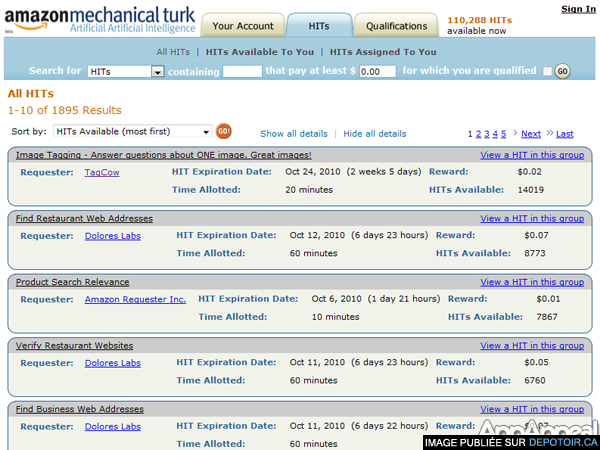Switch to the HITs tab

319,26
